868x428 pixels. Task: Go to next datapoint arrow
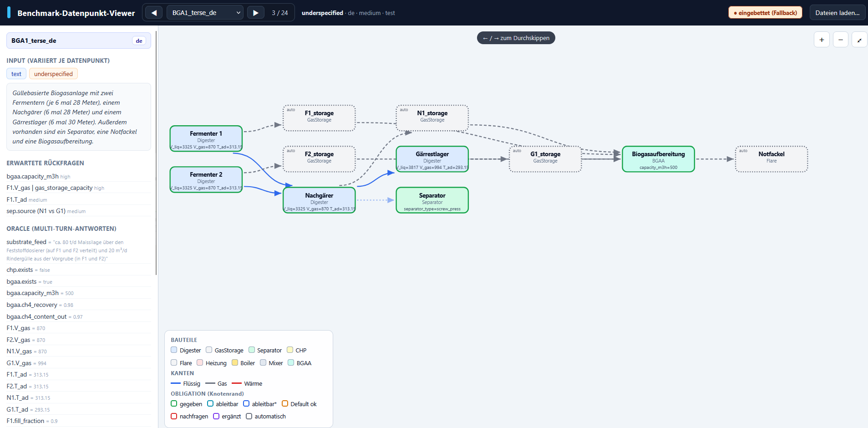tap(256, 13)
